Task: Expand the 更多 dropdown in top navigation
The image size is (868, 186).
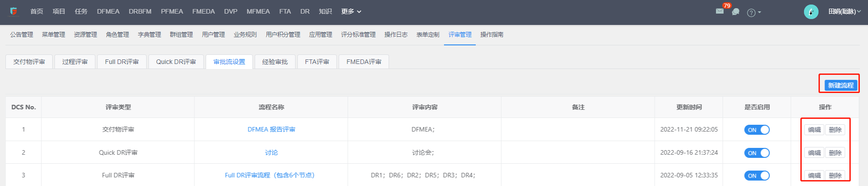Action: [x=351, y=11]
